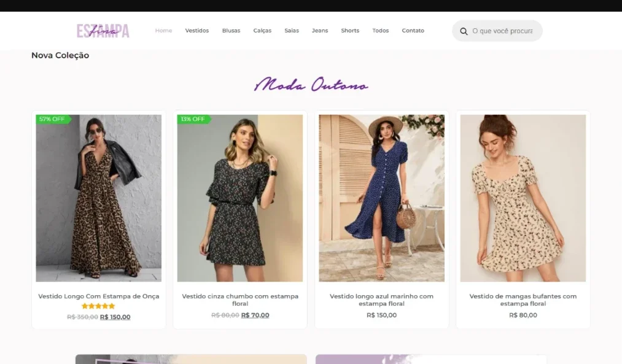
Task: Click 'Vestido cinza chumbo com estampa floral' title
Action: [240, 300]
